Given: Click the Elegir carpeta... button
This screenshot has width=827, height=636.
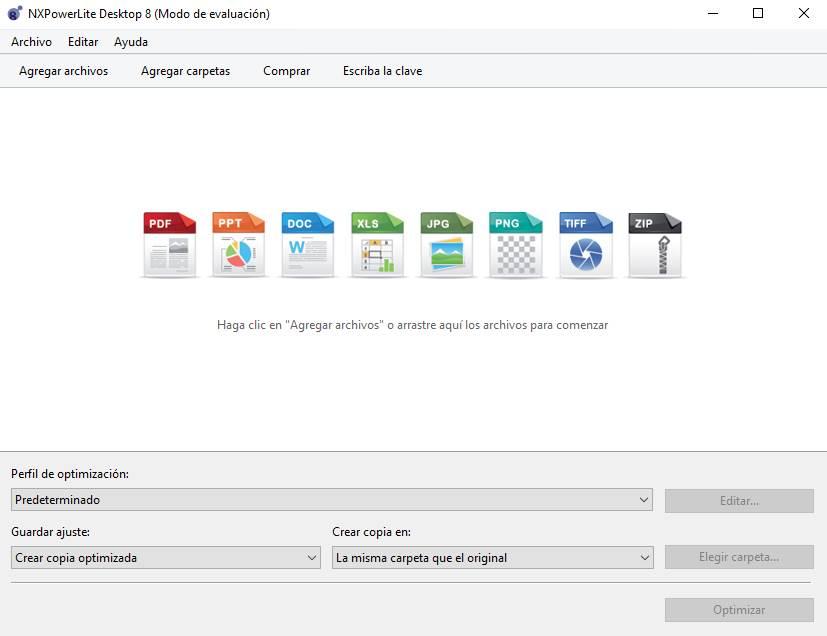Looking at the screenshot, I should pyautogui.click(x=739, y=557).
